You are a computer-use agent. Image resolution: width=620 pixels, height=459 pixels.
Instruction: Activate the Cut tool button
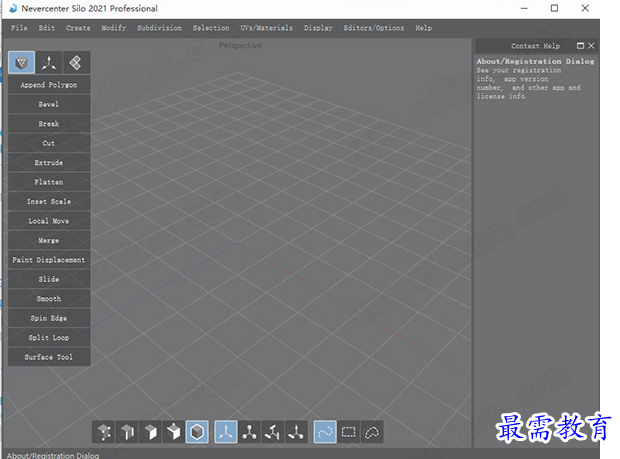coord(49,143)
